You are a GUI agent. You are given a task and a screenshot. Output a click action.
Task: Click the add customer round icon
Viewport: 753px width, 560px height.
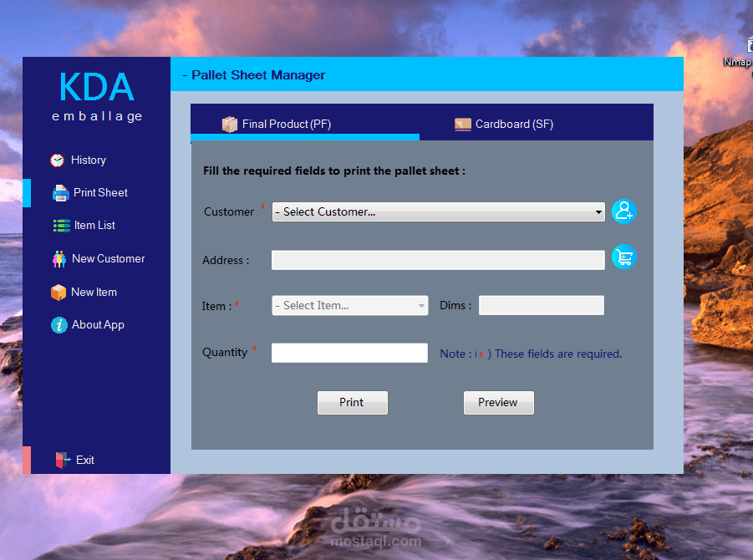(x=623, y=211)
